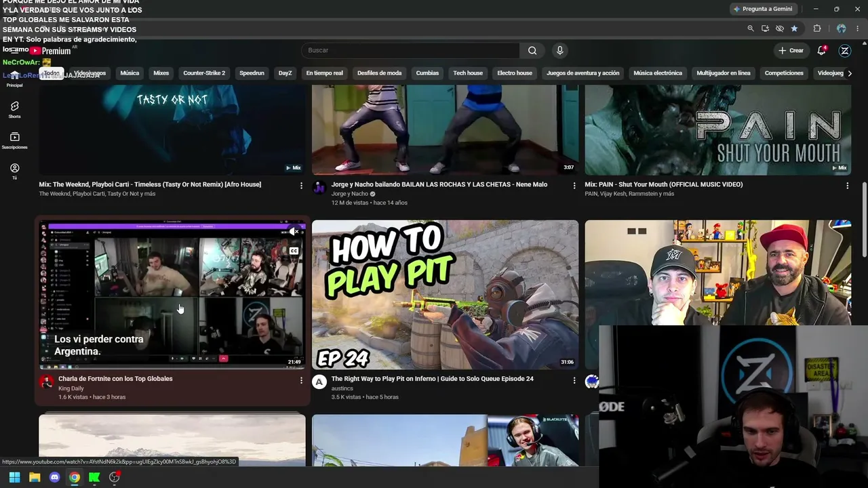The width and height of the screenshot is (868, 488).
Task: Select the Competiciones chip
Action: [x=784, y=73]
